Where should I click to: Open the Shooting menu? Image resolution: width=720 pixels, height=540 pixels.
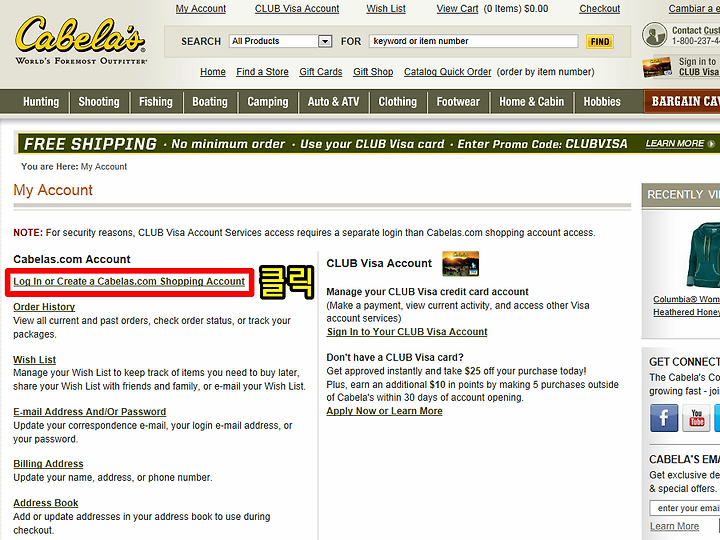[x=99, y=101]
